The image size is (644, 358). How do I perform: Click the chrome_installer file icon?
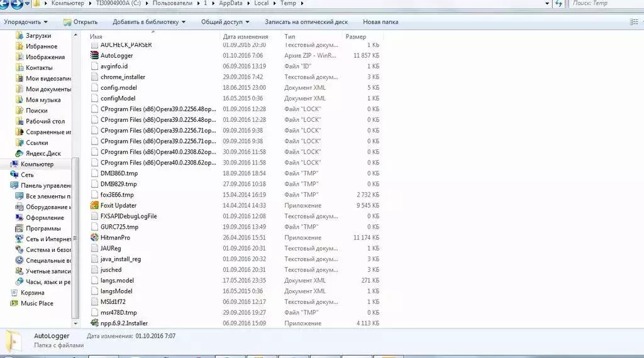(x=94, y=77)
